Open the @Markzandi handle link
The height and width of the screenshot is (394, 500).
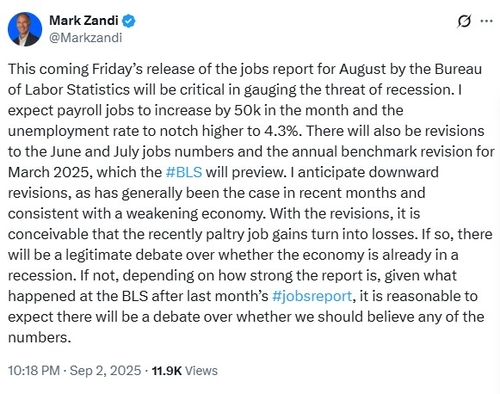(x=86, y=38)
